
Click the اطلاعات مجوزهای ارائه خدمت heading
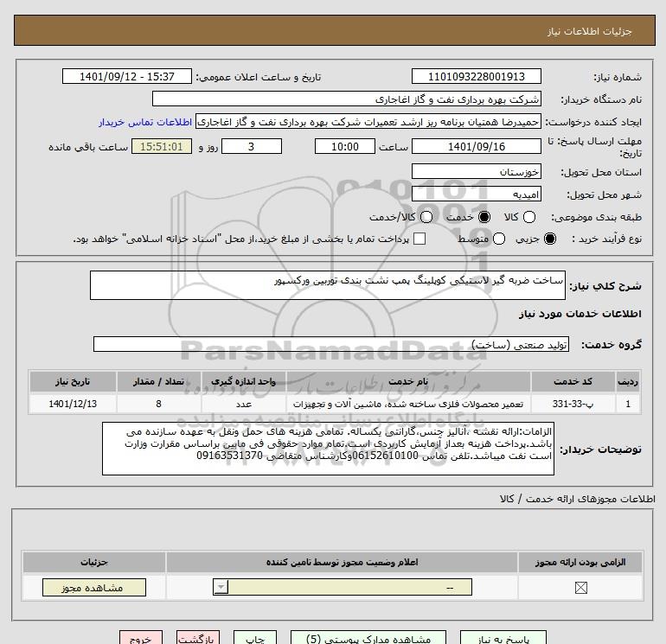coord(577,499)
